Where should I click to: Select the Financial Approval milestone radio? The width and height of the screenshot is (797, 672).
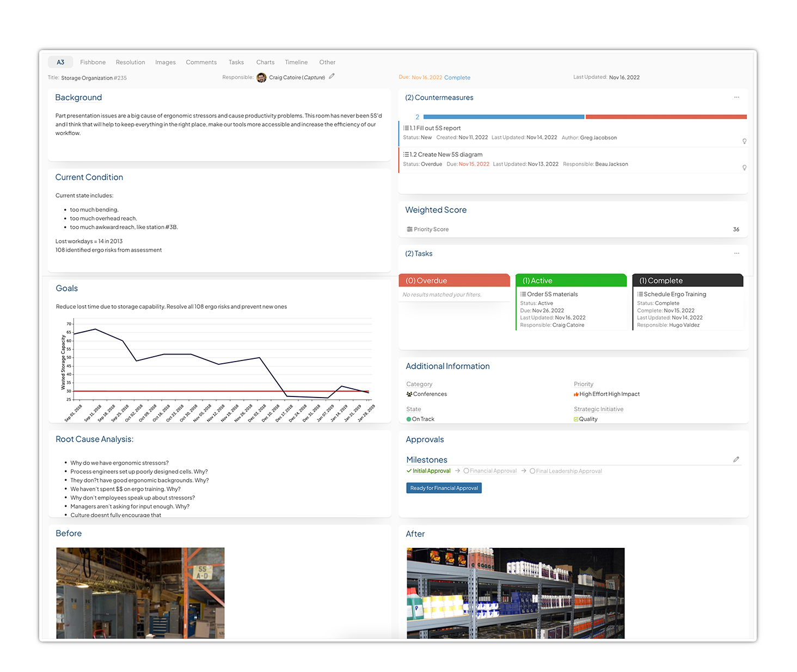point(466,471)
